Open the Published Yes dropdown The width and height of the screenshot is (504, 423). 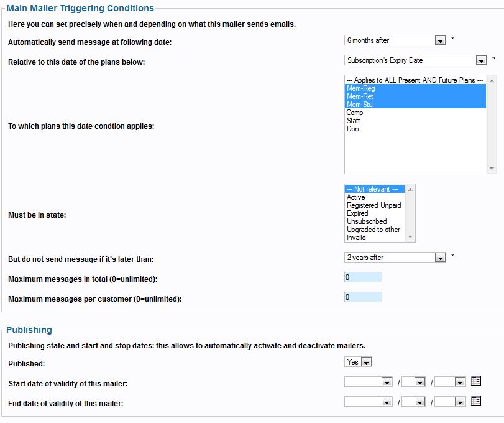(x=358, y=362)
